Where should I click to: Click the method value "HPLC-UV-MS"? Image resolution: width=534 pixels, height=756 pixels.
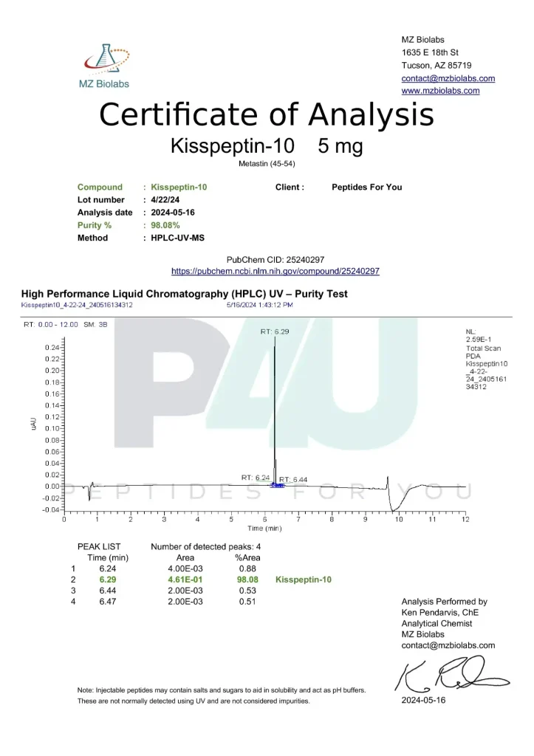point(177,238)
